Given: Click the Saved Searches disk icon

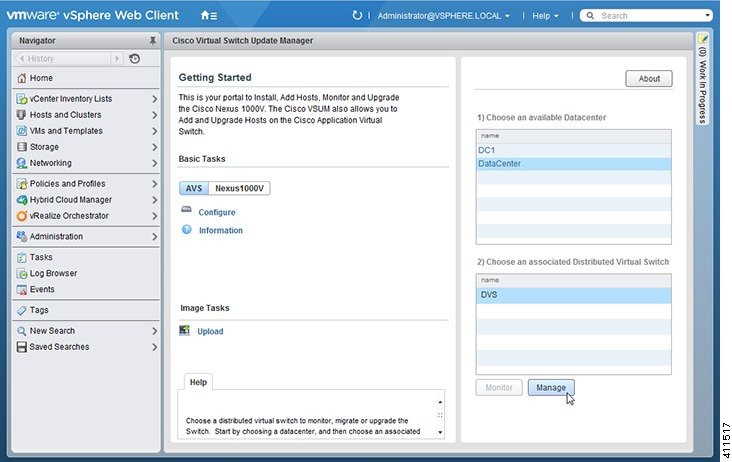Looking at the screenshot, I should pyautogui.click(x=21, y=347).
